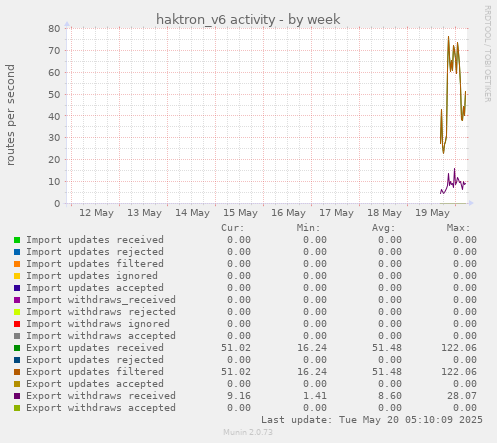Click the Import updates accepted color swatch
The image size is (497, 443).
tap(17, 288)
